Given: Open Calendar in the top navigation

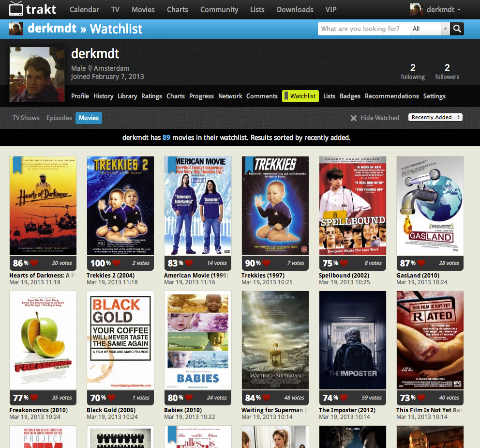Looking at the screenshot, I should coord(84,10).
